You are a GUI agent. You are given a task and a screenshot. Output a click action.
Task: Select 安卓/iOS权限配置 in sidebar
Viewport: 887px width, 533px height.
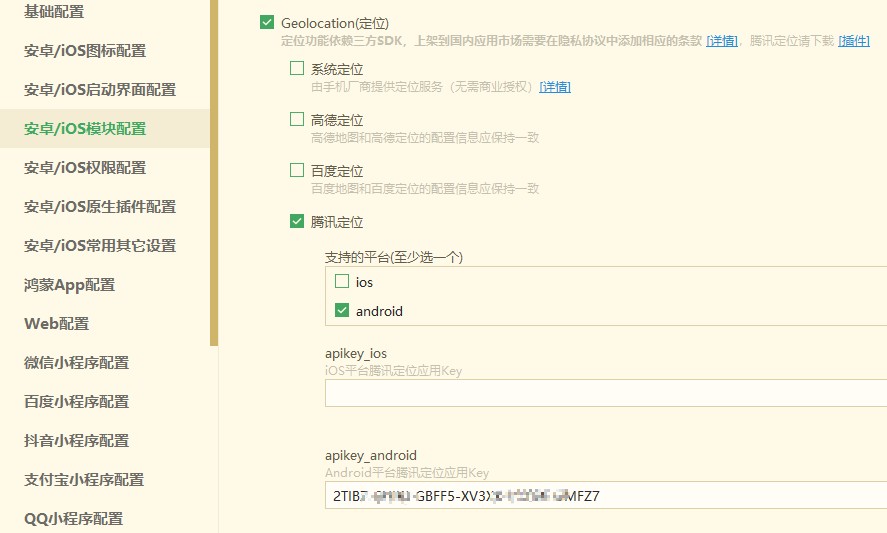pyautogui.click(x=85, y=168)
